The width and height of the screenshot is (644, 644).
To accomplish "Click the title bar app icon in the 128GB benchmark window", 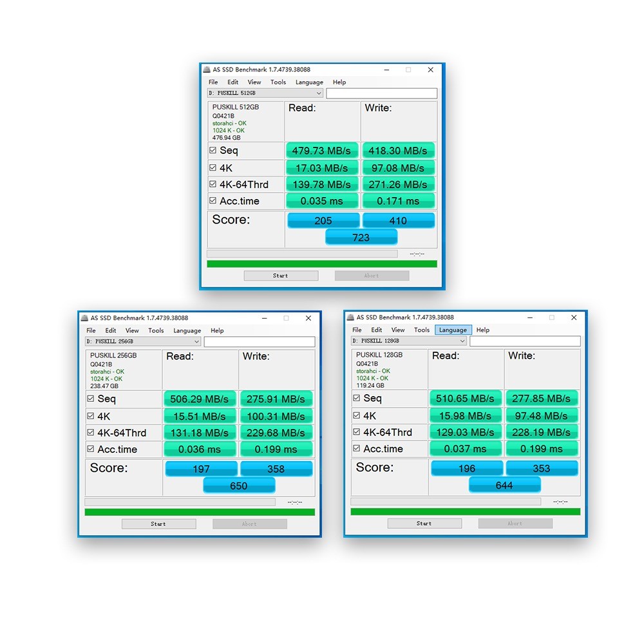I will 350,317.
